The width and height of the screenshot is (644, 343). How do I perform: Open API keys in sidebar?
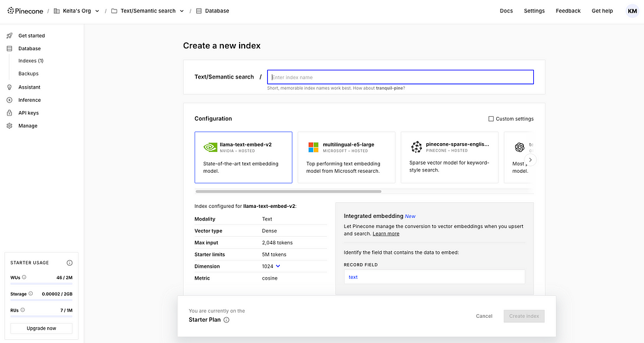[x=28, y=113]
